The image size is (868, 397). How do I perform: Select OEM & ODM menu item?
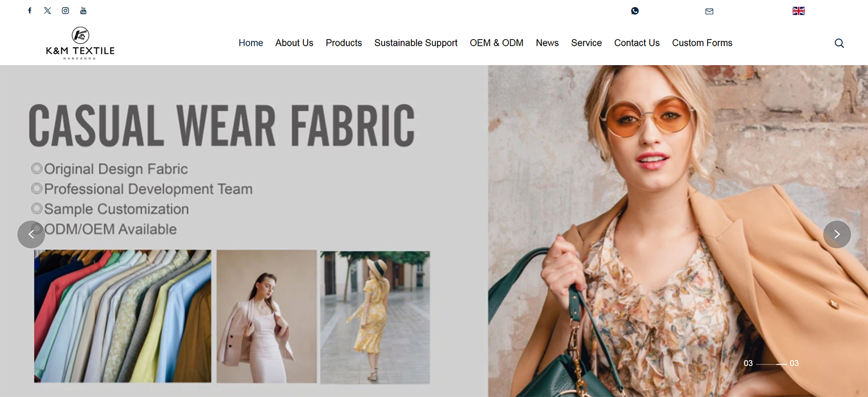pos(496,43)
